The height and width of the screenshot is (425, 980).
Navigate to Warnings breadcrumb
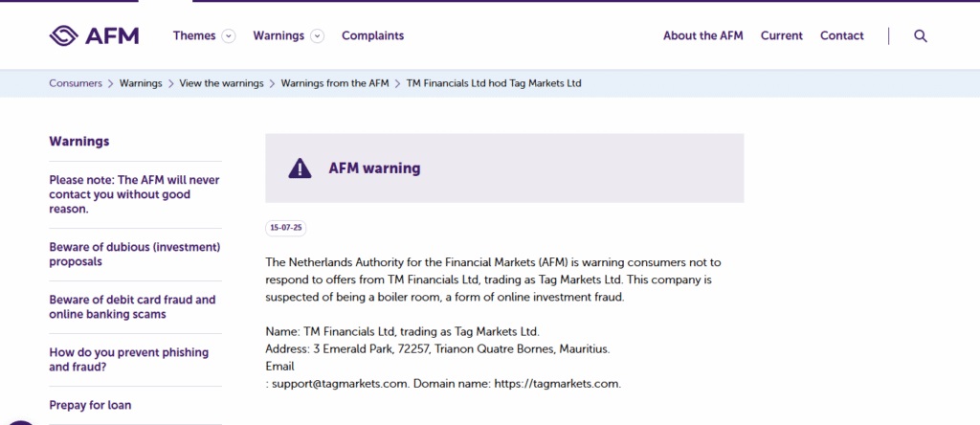(x=141, y=83)
